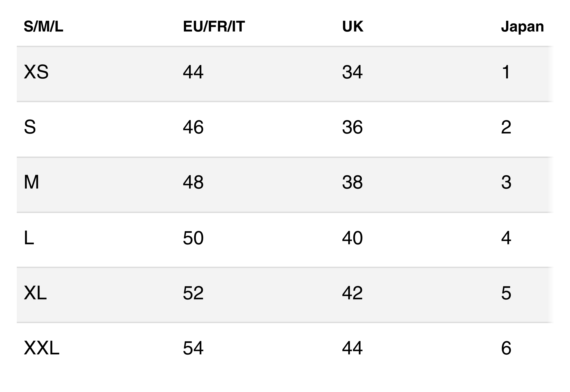Select EU size 48 cell
Viewport: 570px width, 392px height.
pos(193,182)
